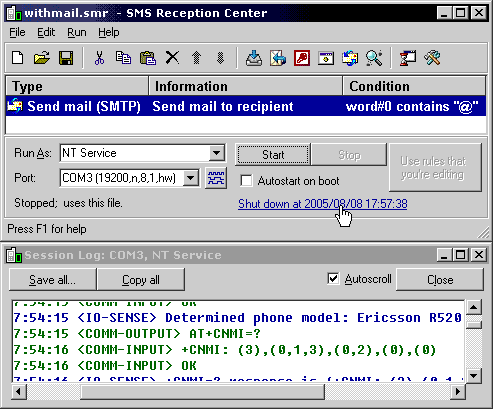Click the Paste clipboard toolbar icon
This screenshot has height=409, width=493.
(148, 58)
